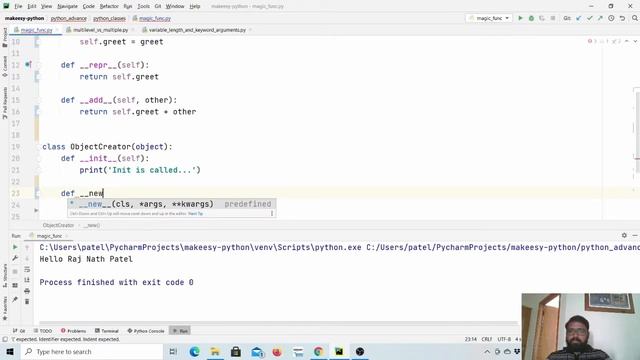The height and width of the screenshot is (360, 640).
Task: Open Run panel settings gear
Action: pos(624,236)
